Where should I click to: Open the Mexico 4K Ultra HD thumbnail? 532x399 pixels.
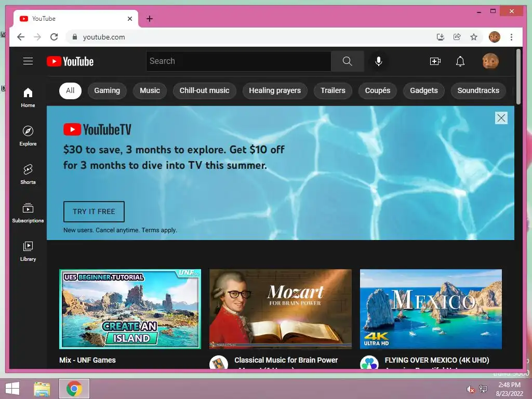coord(431,309)
